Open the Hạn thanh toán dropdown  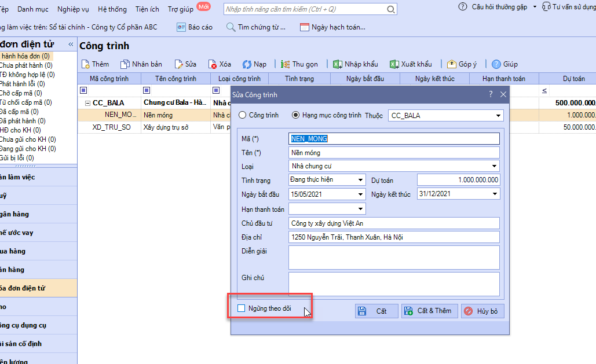point(360,208)
